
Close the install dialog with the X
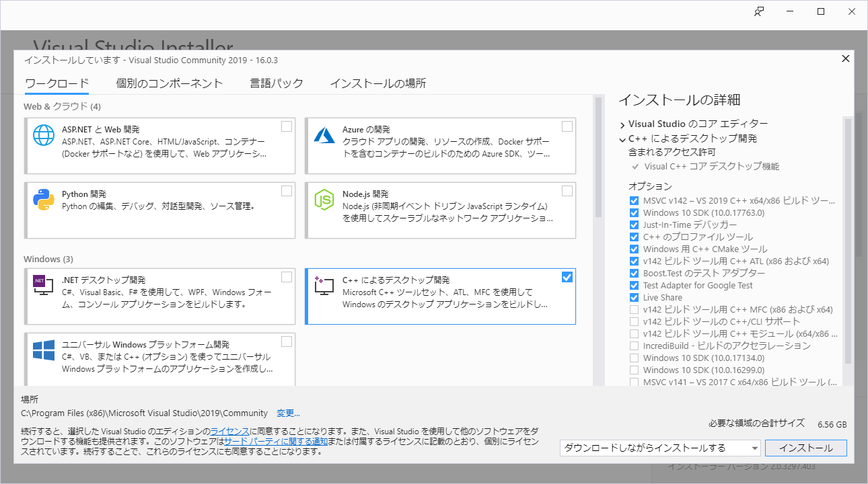pyautogui.click(x=846, y=58)
